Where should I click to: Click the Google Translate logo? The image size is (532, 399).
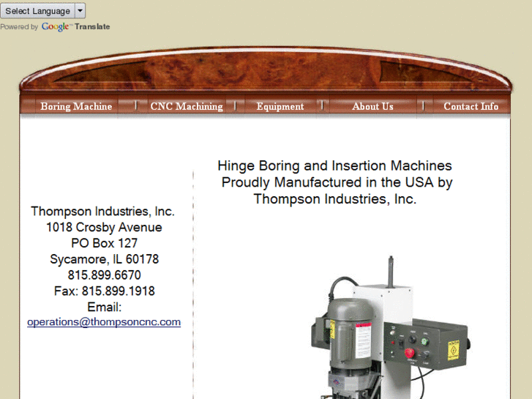click(75, 26)
